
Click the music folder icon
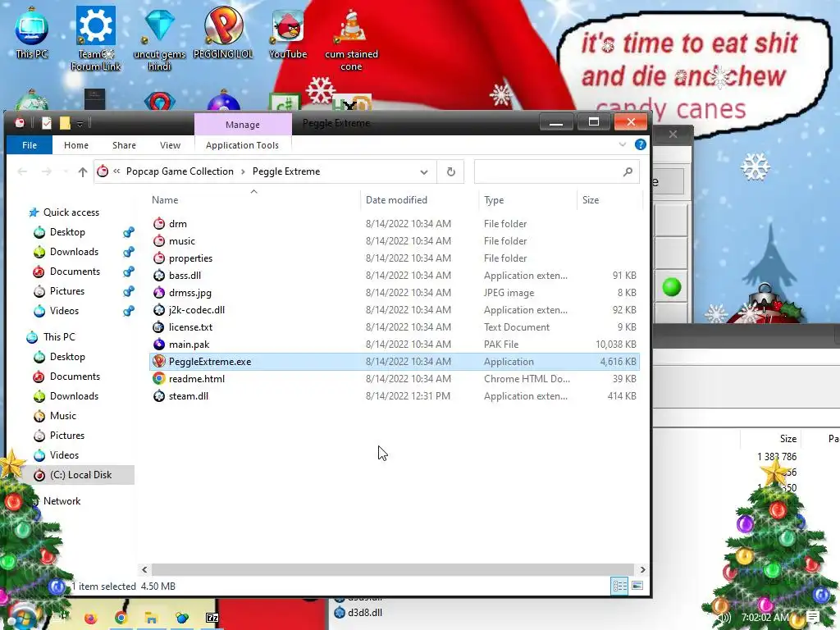pyautogui.click(x=159, y=241)
